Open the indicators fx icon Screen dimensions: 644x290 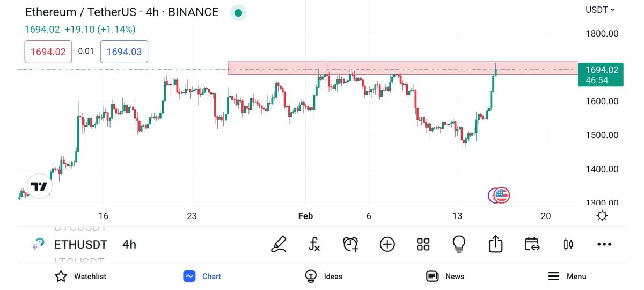click(314, 244)
